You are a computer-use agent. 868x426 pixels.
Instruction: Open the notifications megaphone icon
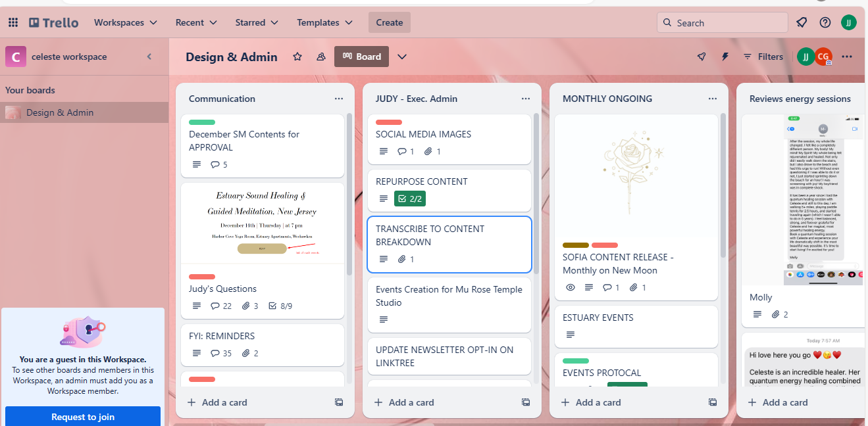coord(801,22)
